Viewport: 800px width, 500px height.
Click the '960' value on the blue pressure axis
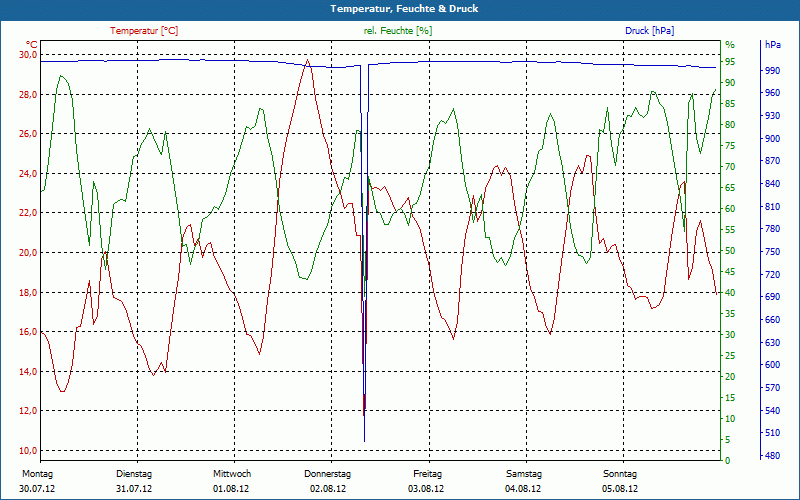tap(772, 93)
